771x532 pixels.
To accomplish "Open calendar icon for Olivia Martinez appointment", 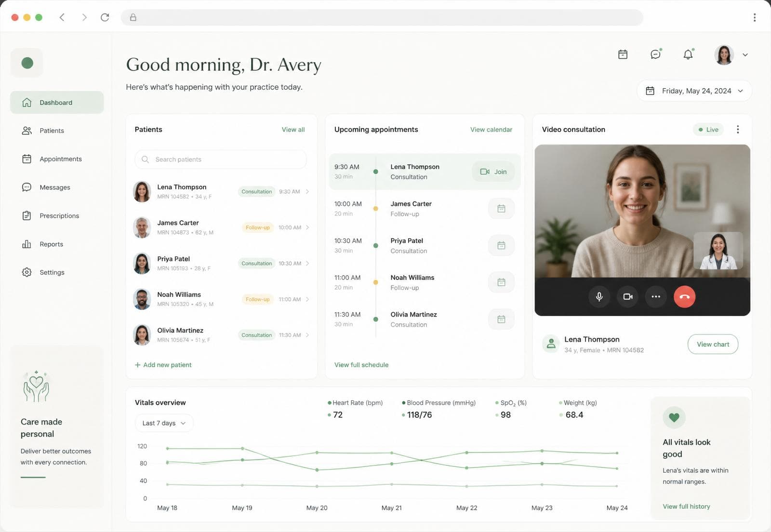I will pyautogui.click(x=501, y=319).
